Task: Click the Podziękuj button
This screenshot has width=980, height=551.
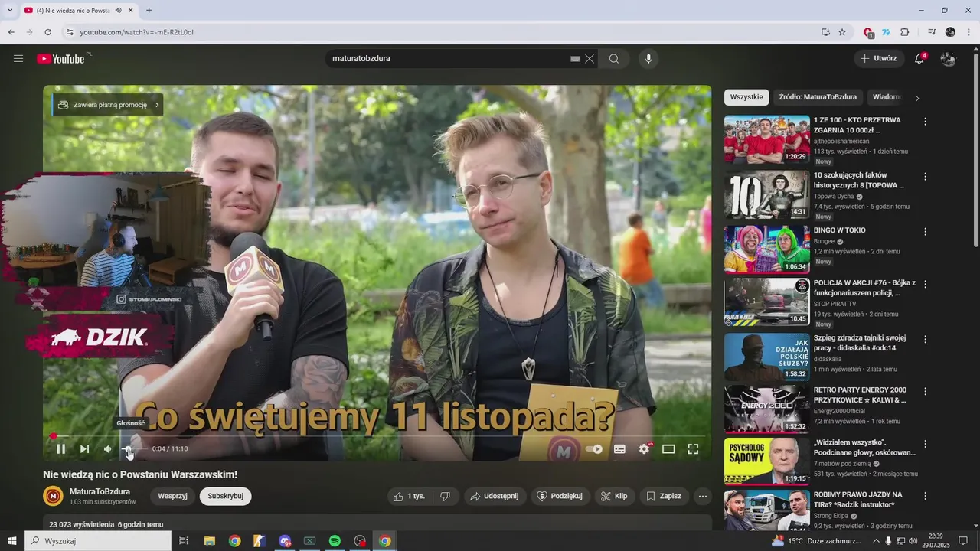Action: point(560,496)
